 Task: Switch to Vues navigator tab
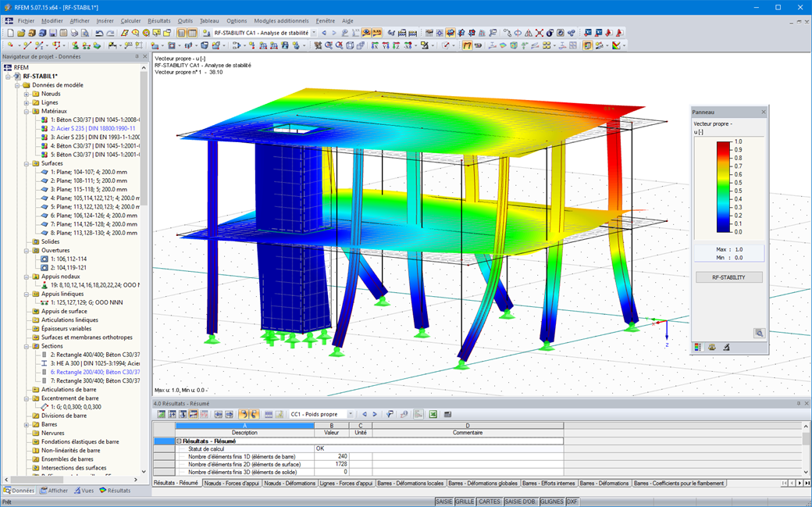pyautogui.click(x=84, y=491)
